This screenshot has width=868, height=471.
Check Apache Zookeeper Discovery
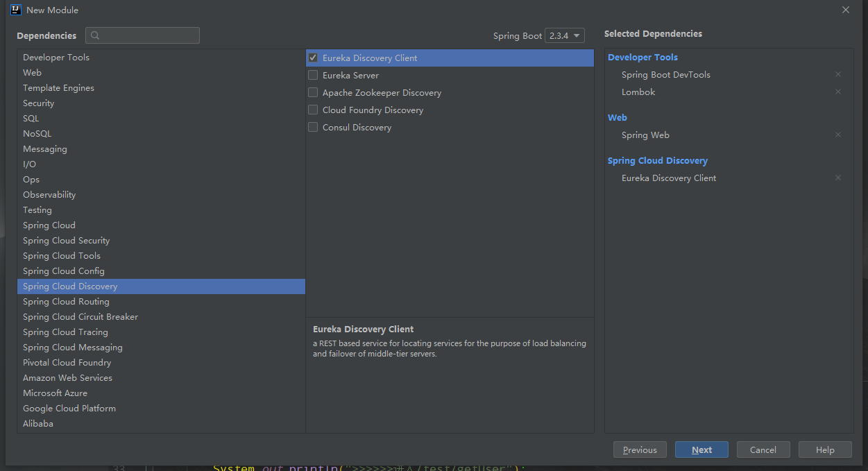click(x=313, y=92)
